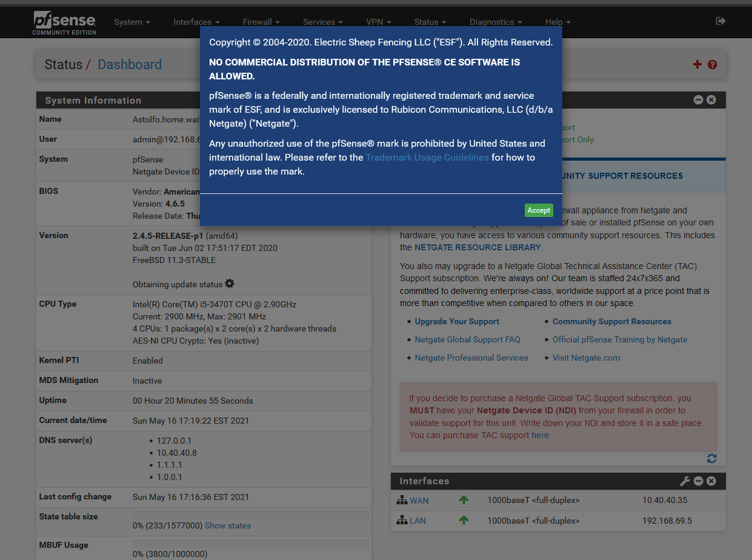Image resolution: width=752 pixels, height=560 pixels.
Task: Minimize the Interfaces widget
Action: [698, 481]
